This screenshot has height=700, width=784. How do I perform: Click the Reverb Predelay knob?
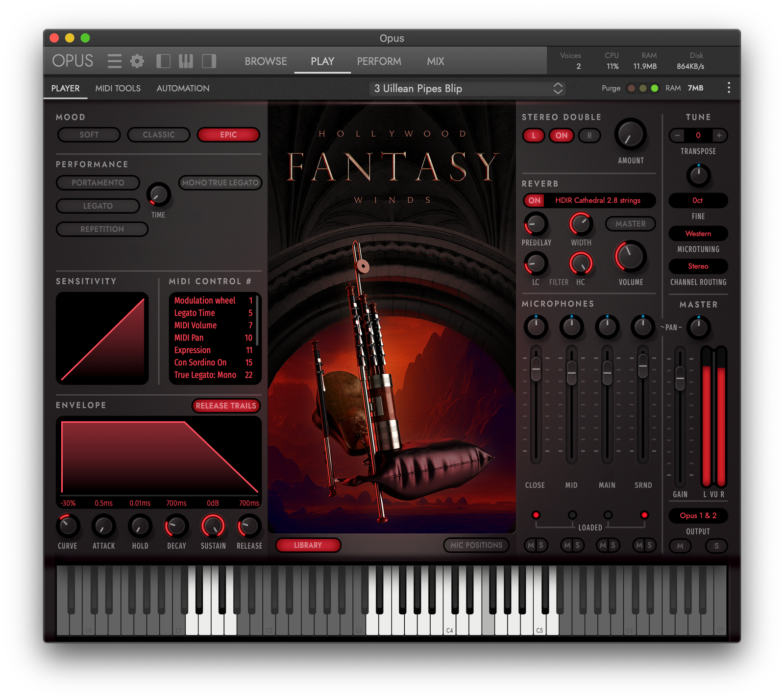[x=536, y=224]
